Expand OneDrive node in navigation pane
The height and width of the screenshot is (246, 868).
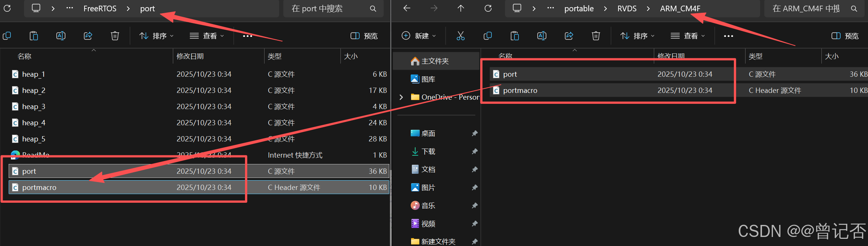click(x=401, y=97)
